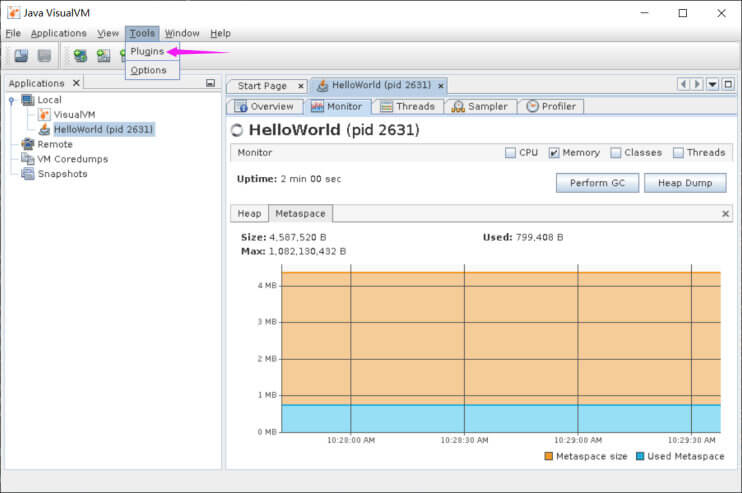The height and width of the screenshot is (493, 742).
Task: Select the Local tree item
Action: click(x=49, y=100)
